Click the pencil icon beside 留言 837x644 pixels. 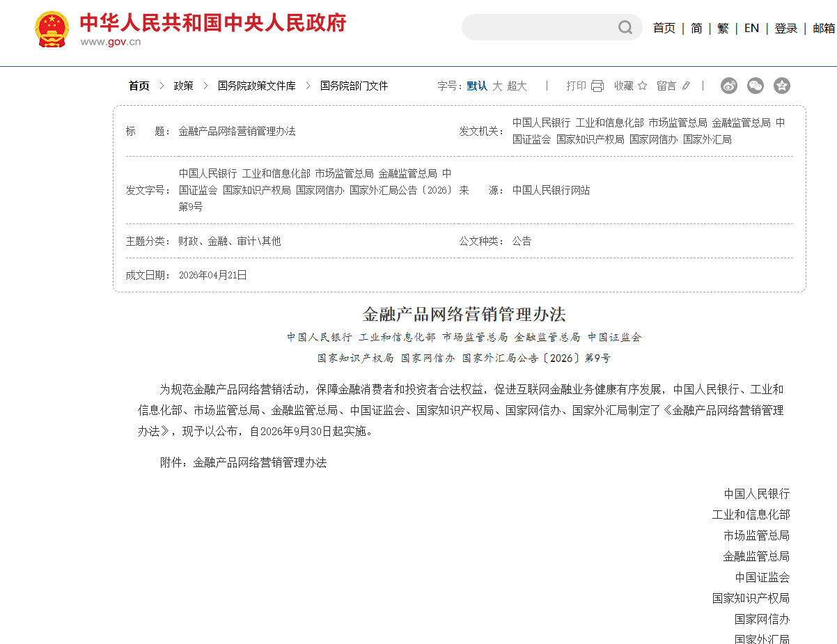tap(686, 86)
